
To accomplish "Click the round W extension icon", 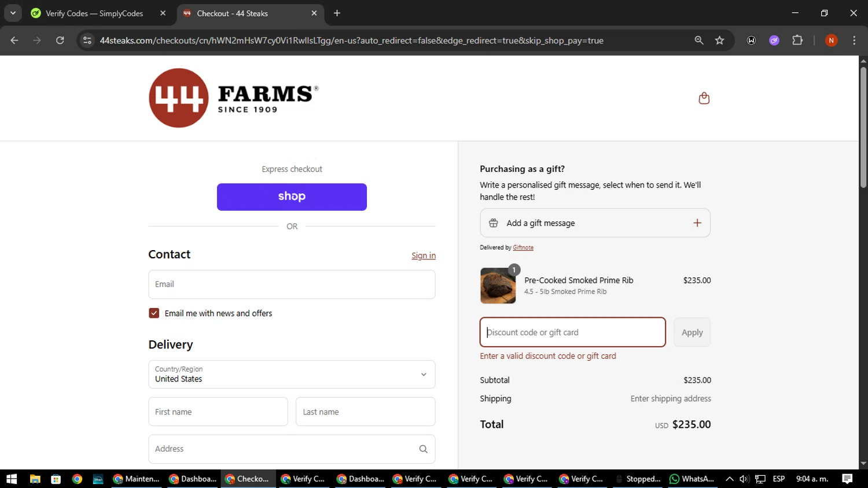I will (751, 41).
